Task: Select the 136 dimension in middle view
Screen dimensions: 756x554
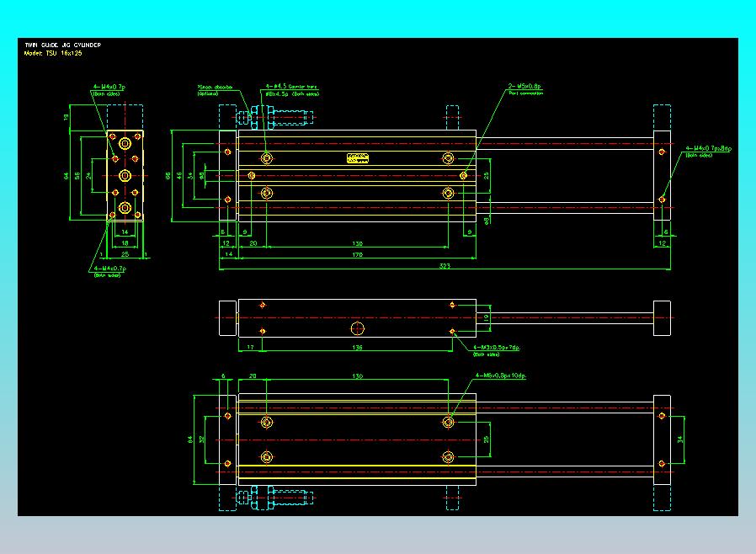Action: coord(357,347)
